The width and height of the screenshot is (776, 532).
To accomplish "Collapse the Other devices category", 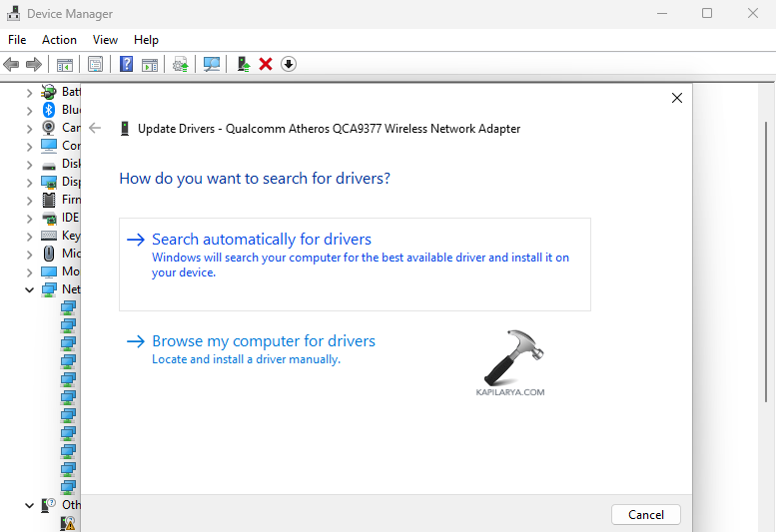I will [30, 505].
